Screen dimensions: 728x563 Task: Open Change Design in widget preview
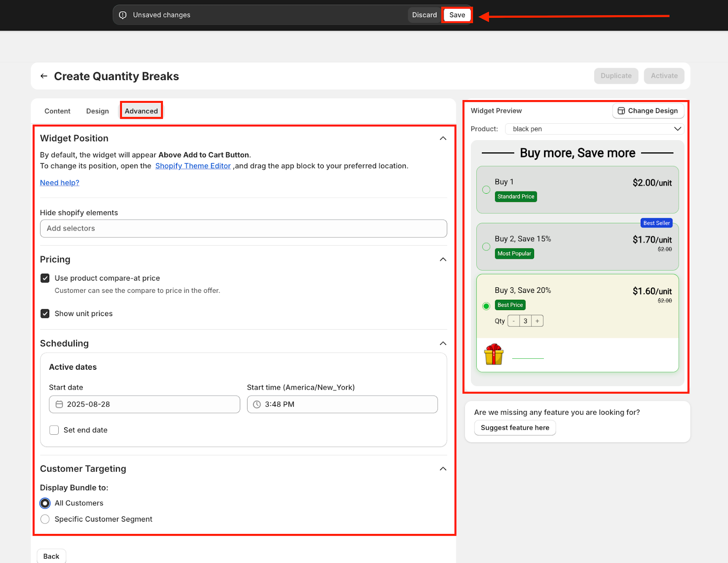(x=648, y=111)
